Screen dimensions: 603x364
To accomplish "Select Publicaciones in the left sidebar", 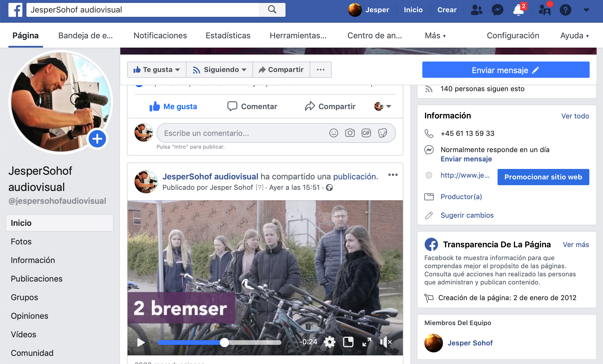I will [37, 279].
